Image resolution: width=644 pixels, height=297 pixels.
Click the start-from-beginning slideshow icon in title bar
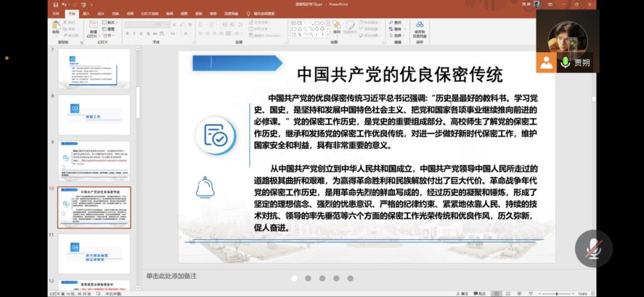pos(82,4)
